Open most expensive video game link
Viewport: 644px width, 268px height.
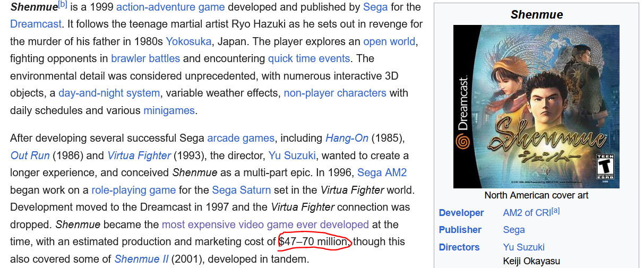click(x=265, y=224)
